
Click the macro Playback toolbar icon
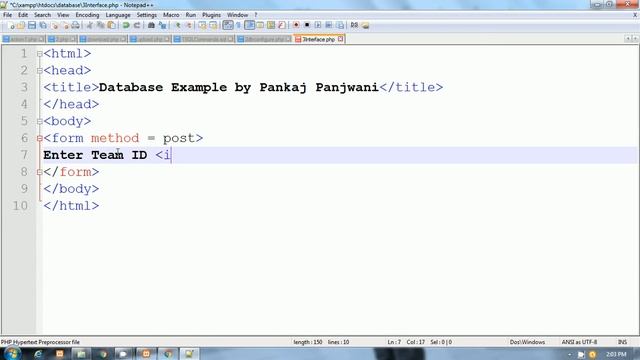pyautogui.click(x=318, y=25)
